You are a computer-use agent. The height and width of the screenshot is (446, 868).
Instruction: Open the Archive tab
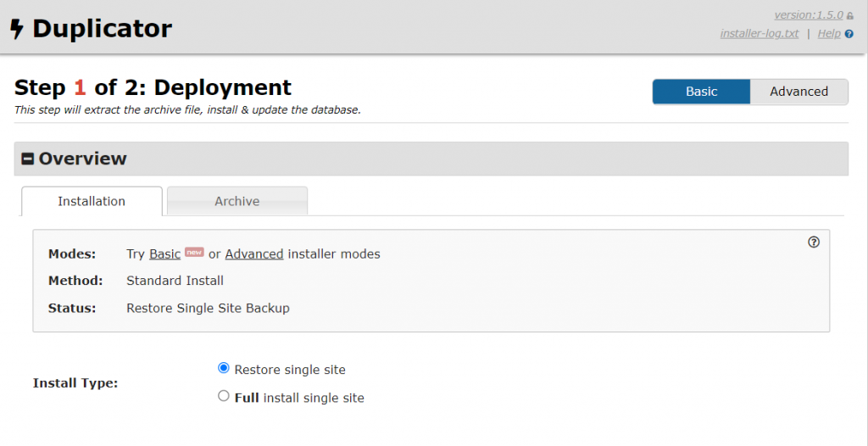[x=236, y=202]
